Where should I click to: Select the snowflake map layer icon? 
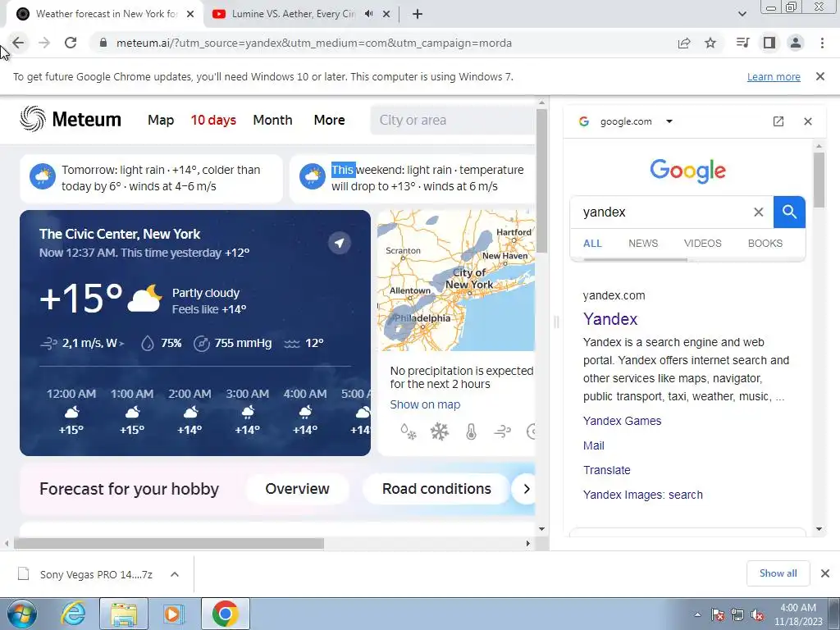click(x=440, y=431)
